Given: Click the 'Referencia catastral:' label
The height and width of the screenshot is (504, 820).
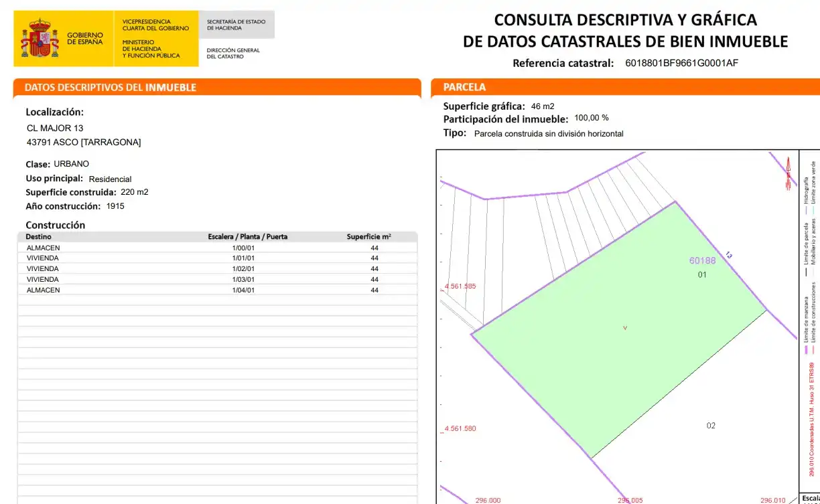Looking at the screenshot, I should coord(563,64).
